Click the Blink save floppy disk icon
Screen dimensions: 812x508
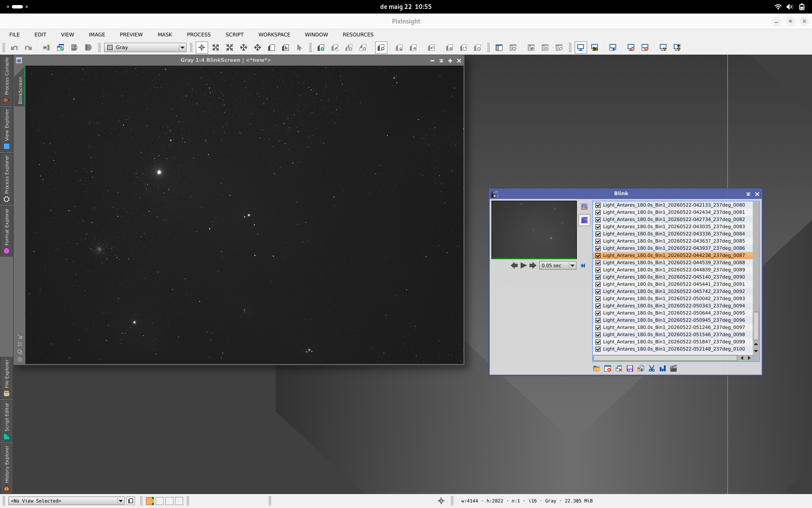630,369
